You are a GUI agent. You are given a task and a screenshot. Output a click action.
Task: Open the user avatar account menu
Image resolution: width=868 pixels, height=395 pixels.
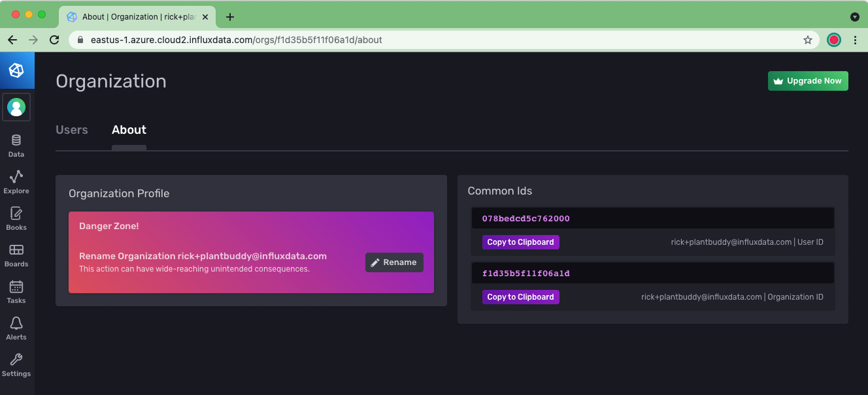click(16, 107)
